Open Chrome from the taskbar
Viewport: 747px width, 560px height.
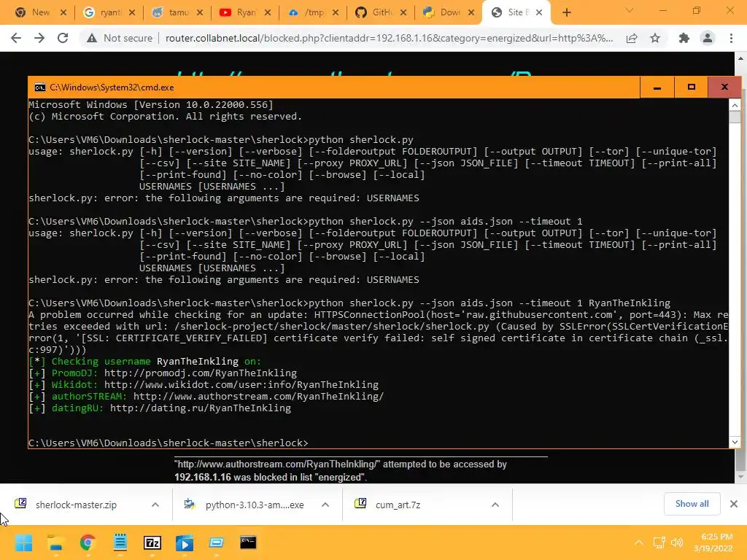click(88, 542)
